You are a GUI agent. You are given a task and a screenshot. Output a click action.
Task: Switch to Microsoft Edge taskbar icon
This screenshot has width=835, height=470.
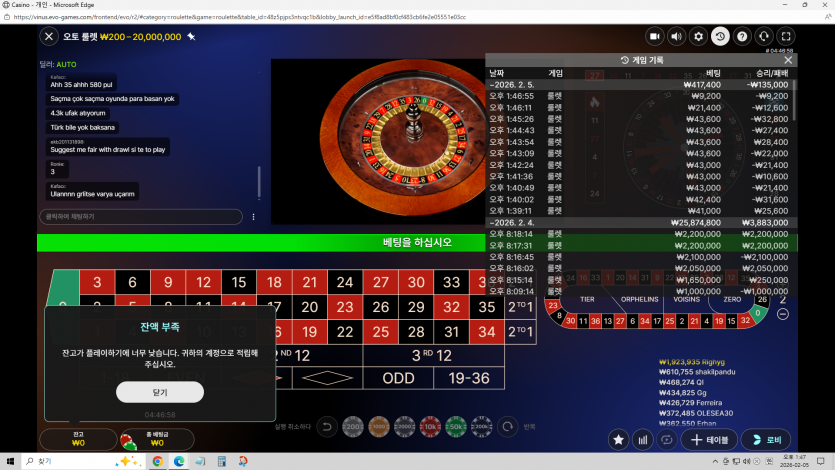[x=179, y=461]
